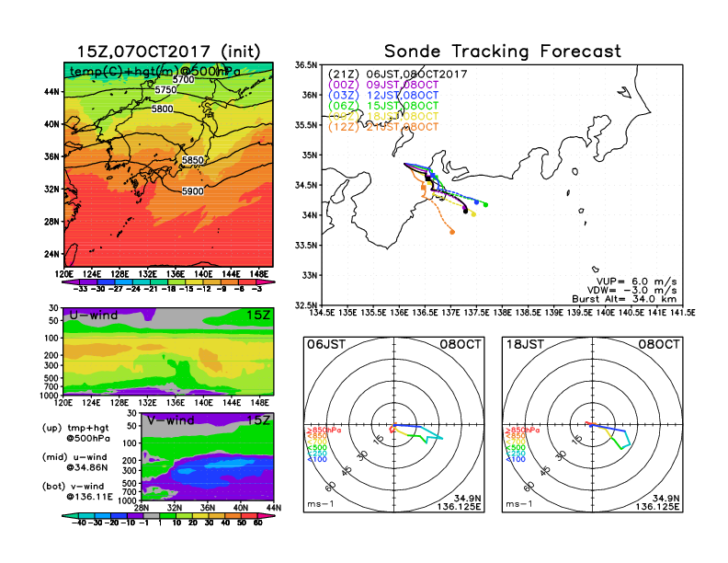Click the green 06Z trajectory endpoint dot

tap(485, 204)
